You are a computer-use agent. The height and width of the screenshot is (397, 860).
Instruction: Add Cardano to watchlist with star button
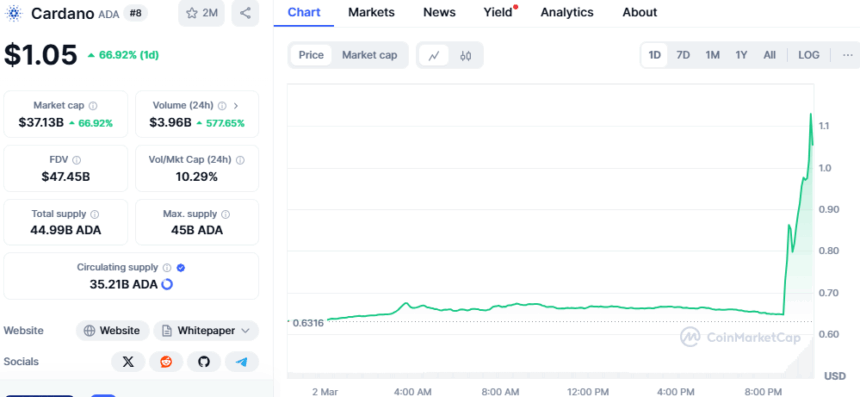click(x=201, y=13)
